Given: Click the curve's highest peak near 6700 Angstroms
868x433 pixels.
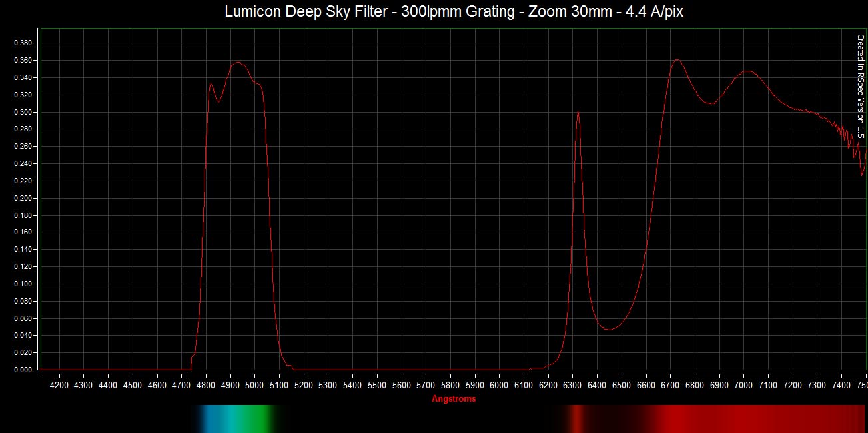Looking at the screenshot, I should [677, 60].
